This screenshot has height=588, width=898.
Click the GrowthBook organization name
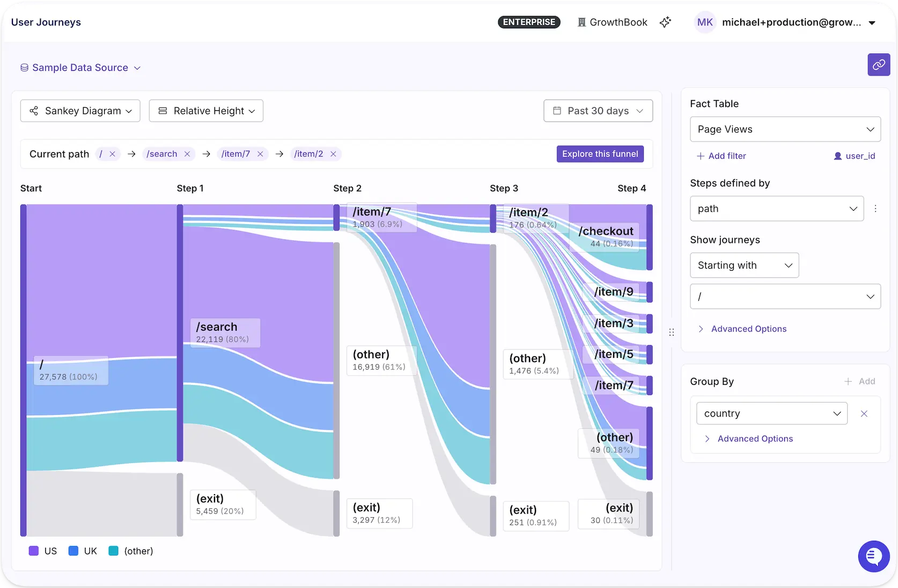click(x=619, y=22)
